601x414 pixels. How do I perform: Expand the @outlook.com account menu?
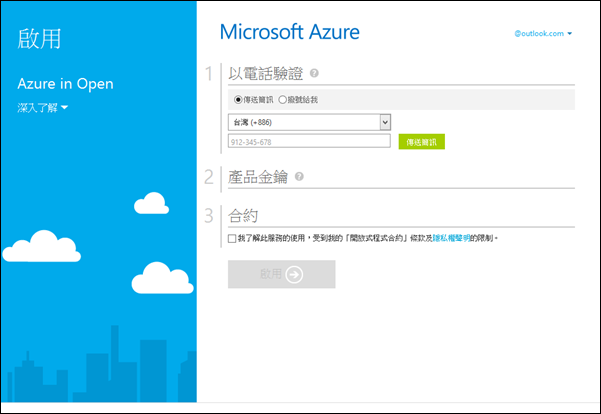(x=543, y=34)
